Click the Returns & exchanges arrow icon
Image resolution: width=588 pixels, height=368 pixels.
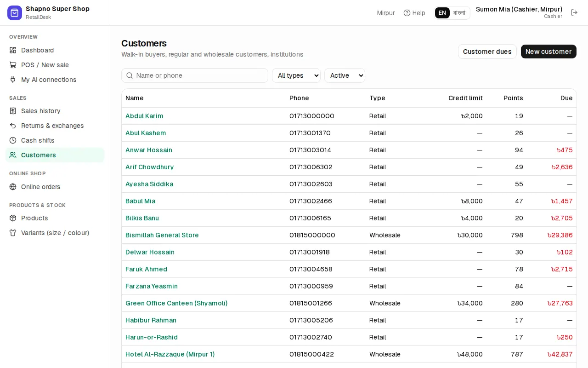tap(13, 126)
